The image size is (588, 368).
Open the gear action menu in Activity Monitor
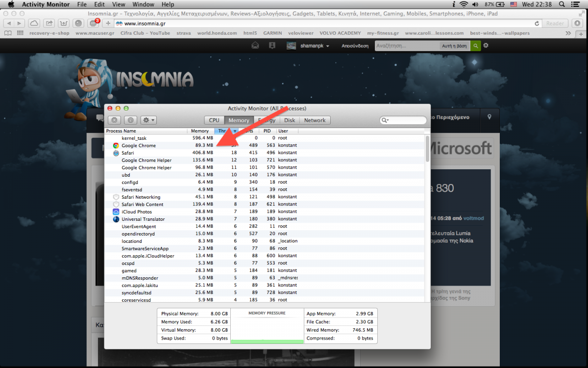point(148,120)
